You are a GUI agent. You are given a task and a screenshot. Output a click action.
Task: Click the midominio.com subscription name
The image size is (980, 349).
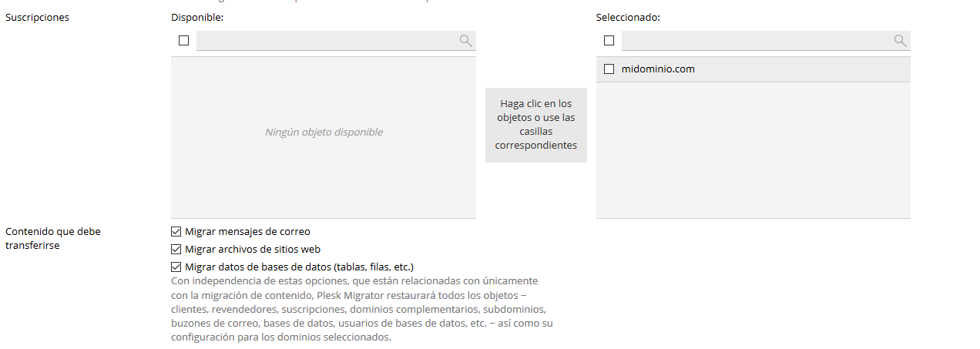[x=658, y=69]
